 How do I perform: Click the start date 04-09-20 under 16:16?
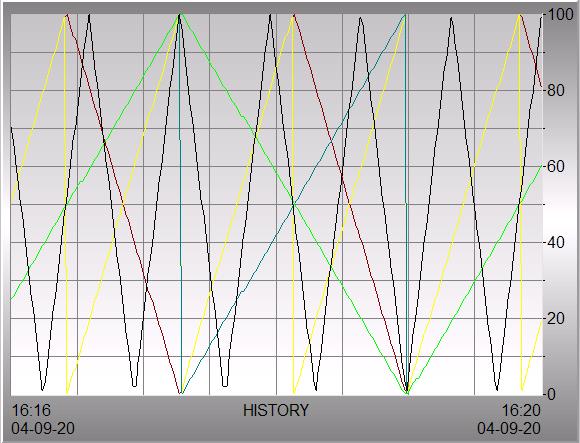[43, 428]
